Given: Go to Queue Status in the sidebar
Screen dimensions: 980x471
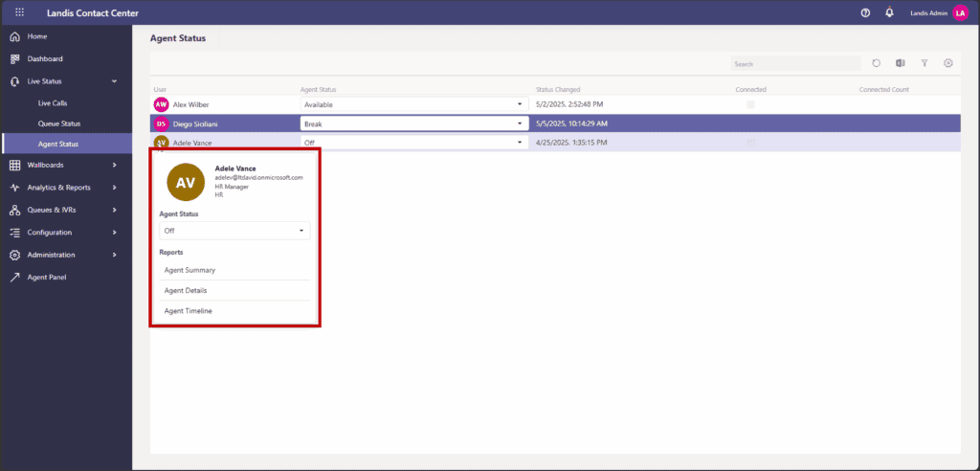Looking at the screenshot, I should pyautogui.click(x=58, y=123).
